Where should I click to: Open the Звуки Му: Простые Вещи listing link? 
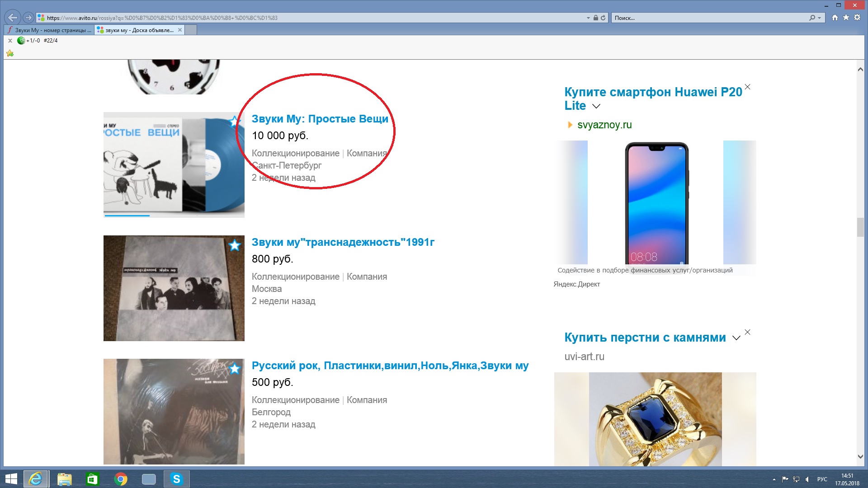(320, 119)
